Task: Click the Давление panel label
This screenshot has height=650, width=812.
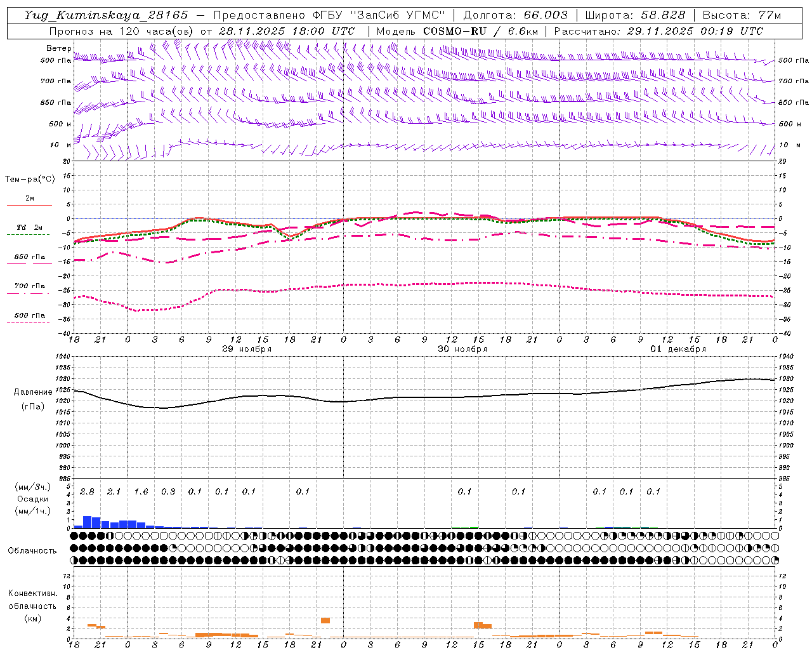Action: pyautogui.click(x=33, y=392)
